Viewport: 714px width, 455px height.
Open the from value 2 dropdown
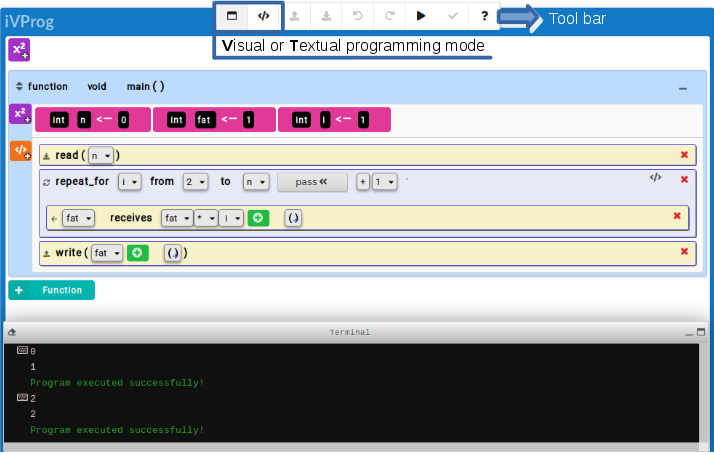click(x=196, y=182)
